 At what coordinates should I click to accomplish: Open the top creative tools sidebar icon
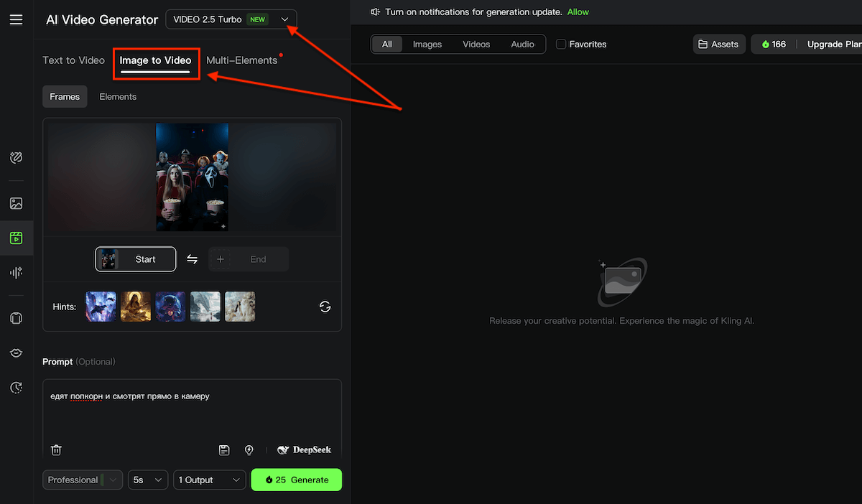point(16,157)
